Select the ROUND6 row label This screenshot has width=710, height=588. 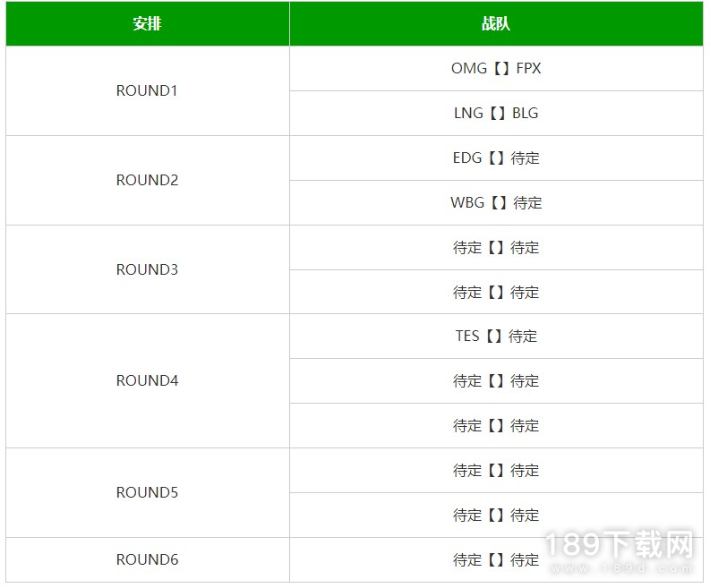[x=147, y=559]
